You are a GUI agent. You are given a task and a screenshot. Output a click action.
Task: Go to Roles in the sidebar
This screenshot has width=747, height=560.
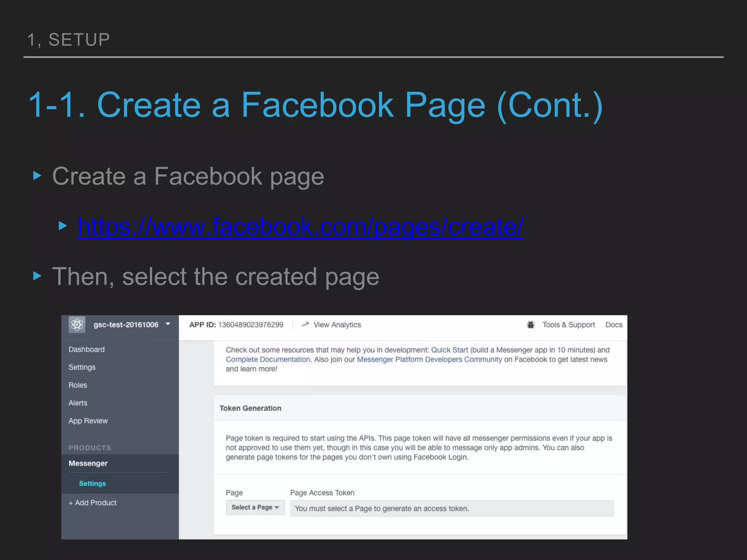click(78, 385)
